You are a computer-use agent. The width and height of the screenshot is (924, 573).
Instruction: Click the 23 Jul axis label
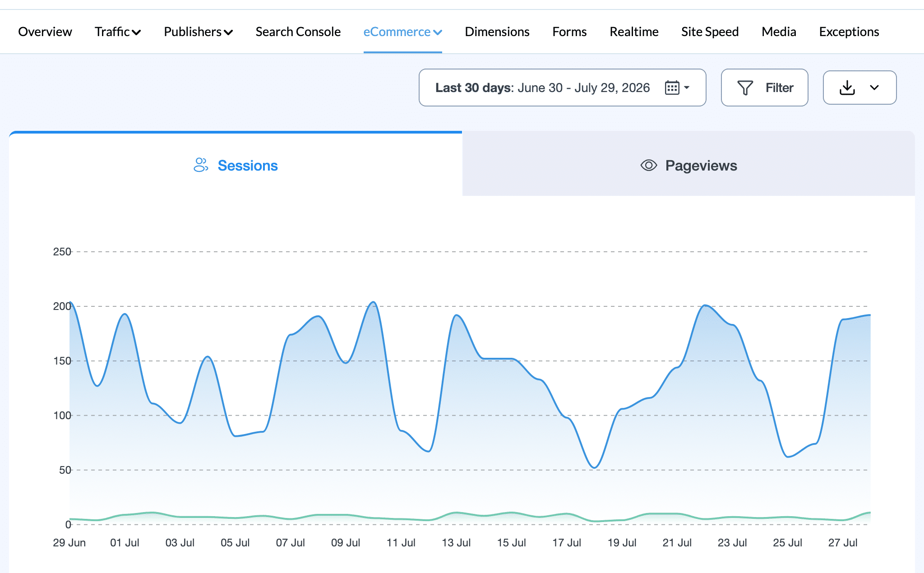click(x=732, y=543)
